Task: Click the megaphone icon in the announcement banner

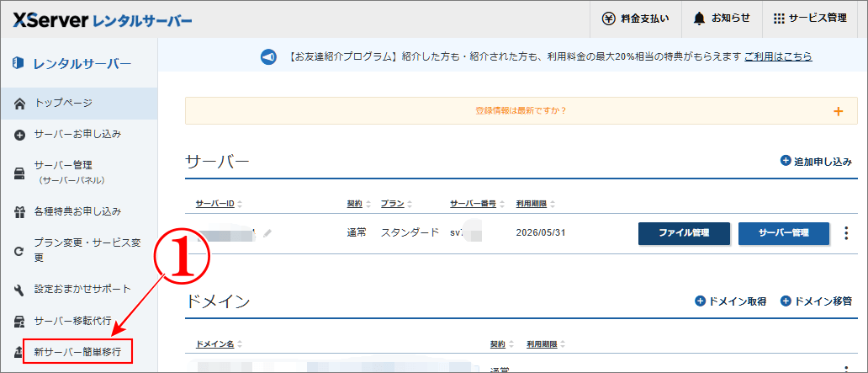Action: coord(268,56)
